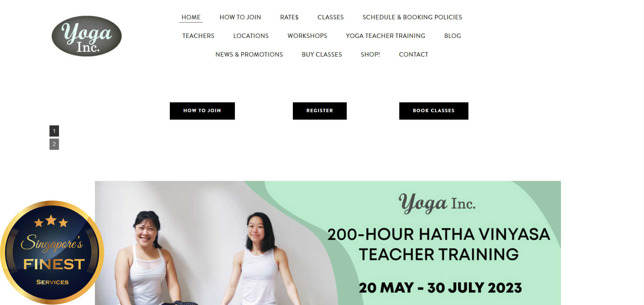Open the LOCATIONS menu link
Screen dimensions: 644x305
(x=251, y=36)
